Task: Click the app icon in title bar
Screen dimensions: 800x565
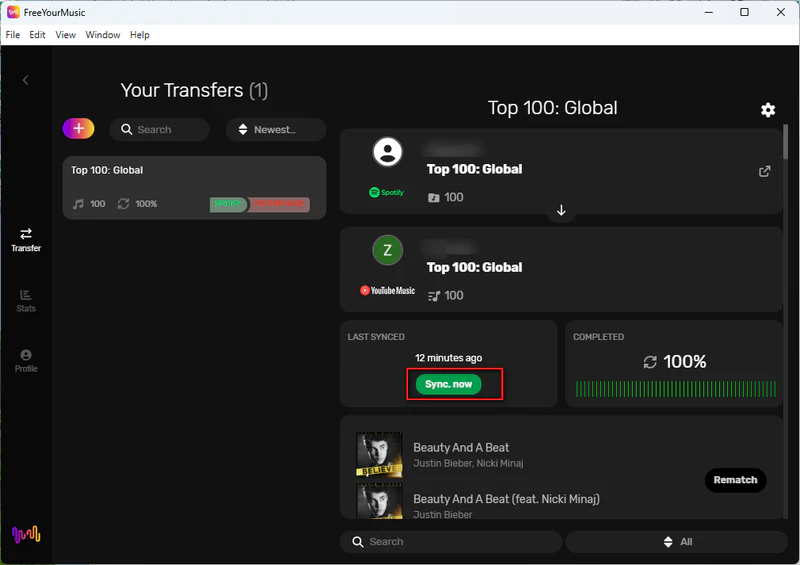Action: pos(13,12)
